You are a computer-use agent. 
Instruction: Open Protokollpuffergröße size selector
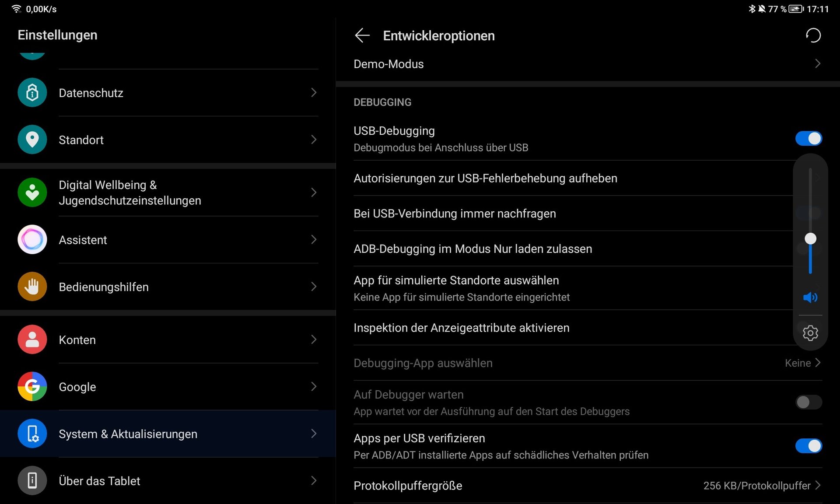tap(761, 486)
